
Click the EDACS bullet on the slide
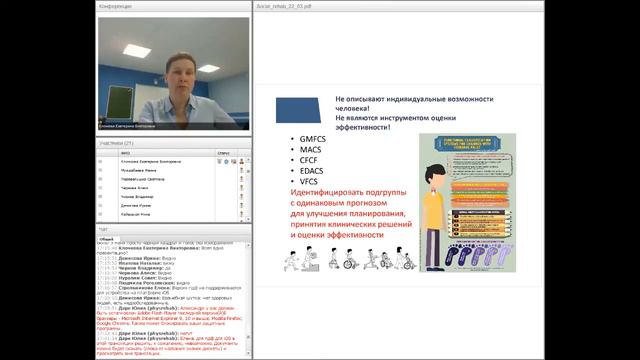(311, 171)
